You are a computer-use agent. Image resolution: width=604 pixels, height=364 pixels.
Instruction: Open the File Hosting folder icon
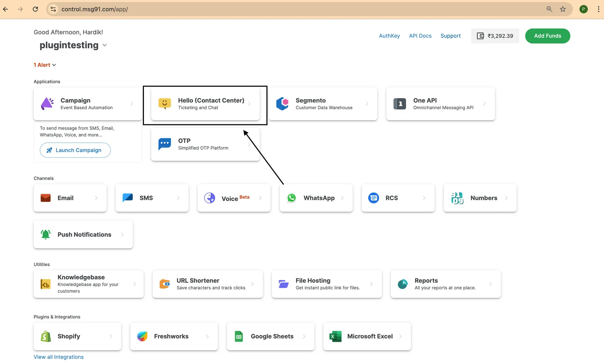(284, 284)
